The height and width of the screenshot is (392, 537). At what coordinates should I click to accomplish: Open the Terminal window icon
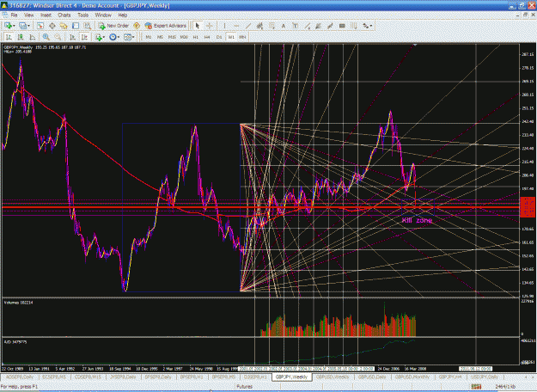coord(76,26)
